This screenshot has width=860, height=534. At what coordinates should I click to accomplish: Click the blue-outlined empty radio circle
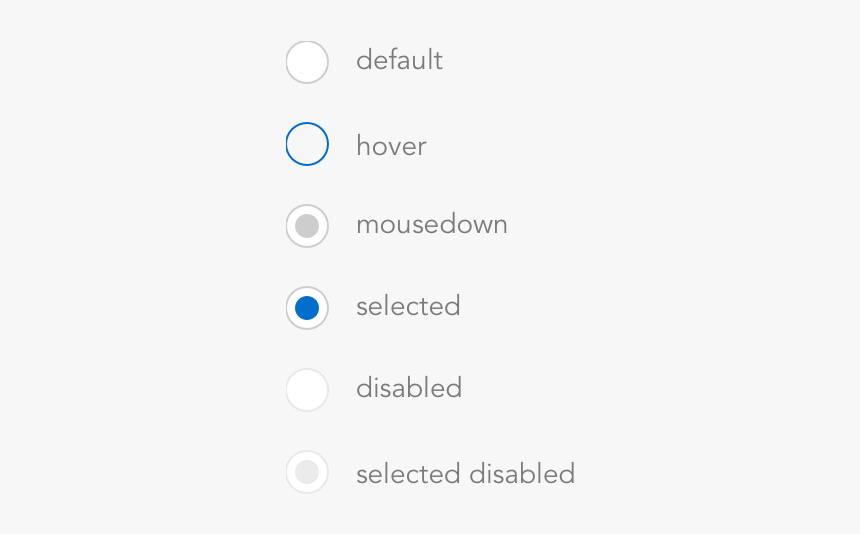click(x=307, y=144)
